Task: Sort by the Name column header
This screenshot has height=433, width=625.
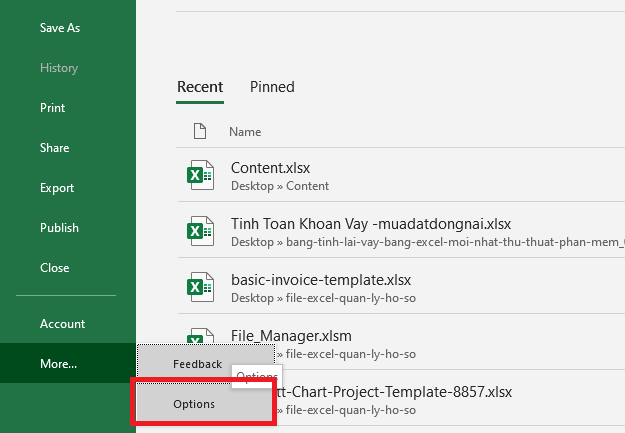Action: 245,132
